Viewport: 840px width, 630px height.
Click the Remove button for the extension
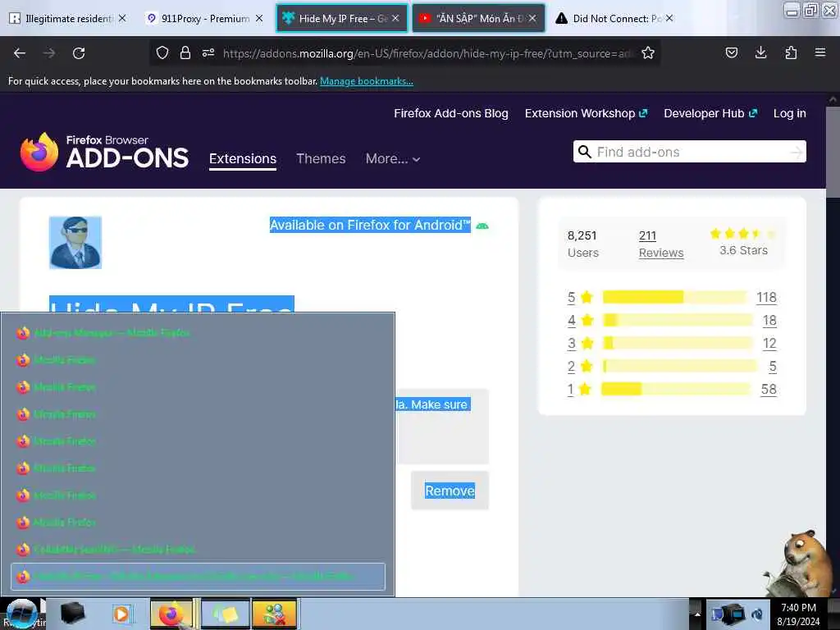tap(450, 491)
